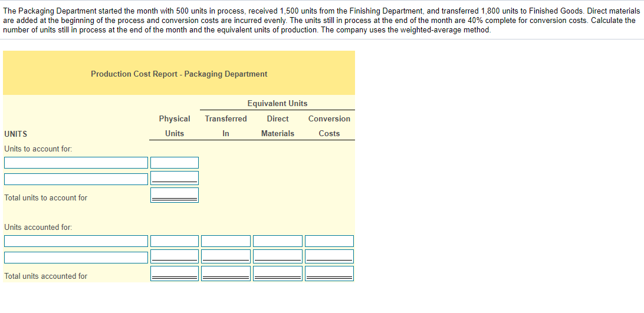Click the 'Total units to account for' label

click(45, 198)
